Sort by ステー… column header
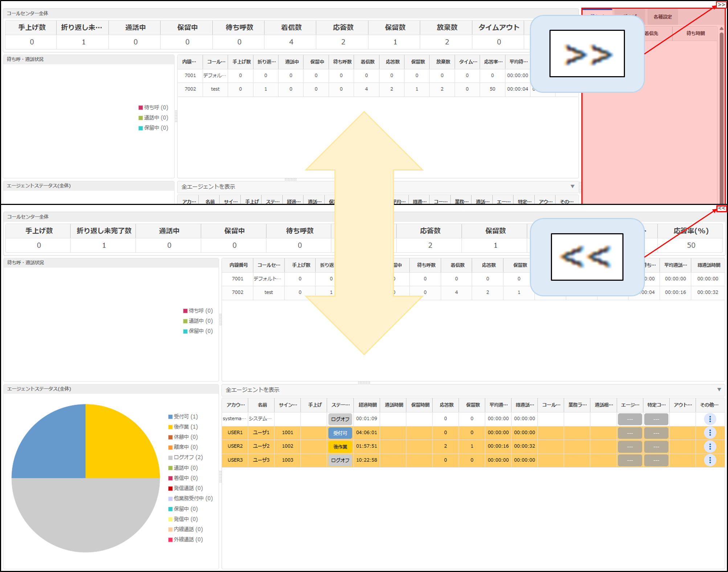The height and width of the screenshot is (572, 728). (340, 405)
